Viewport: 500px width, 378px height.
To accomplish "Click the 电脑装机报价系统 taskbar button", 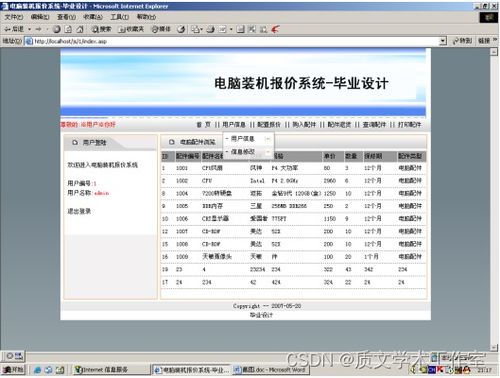I will tap(191, 369).
